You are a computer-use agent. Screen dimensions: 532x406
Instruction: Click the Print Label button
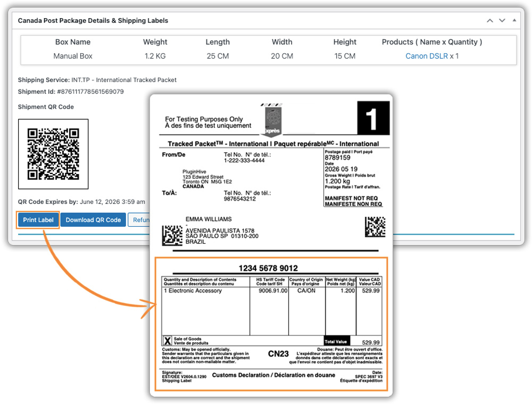pyautogui.click(x=38, y=220)
